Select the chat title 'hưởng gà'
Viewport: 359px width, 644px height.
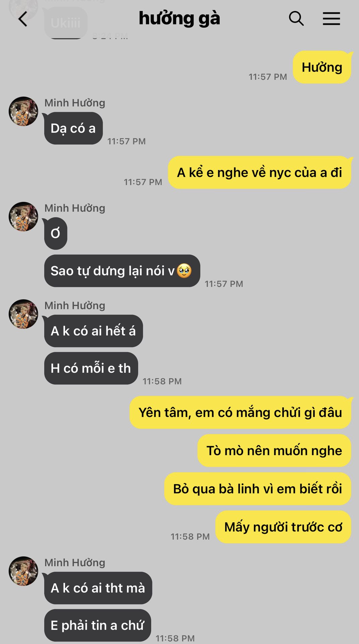pyautogui.click(x=179, y=18)
